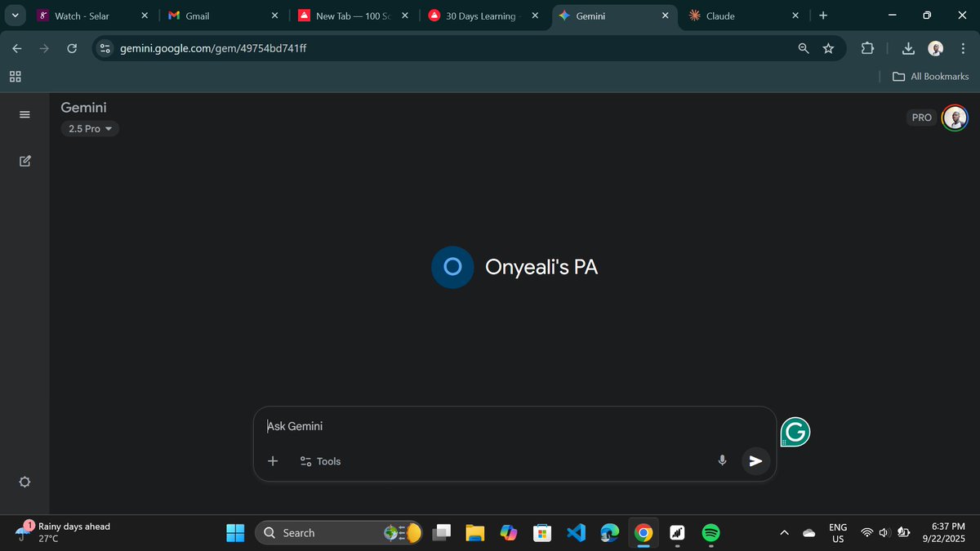Open the Chrome extensions puzzle icon
Image resolution: width=980 pixels, height=551 pixels.
click(867, 48)
